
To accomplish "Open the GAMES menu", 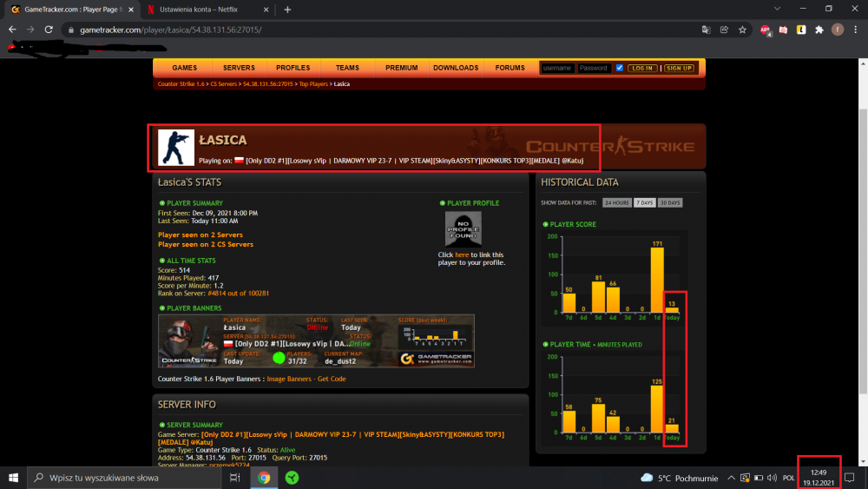I will (x=184, y=68).
